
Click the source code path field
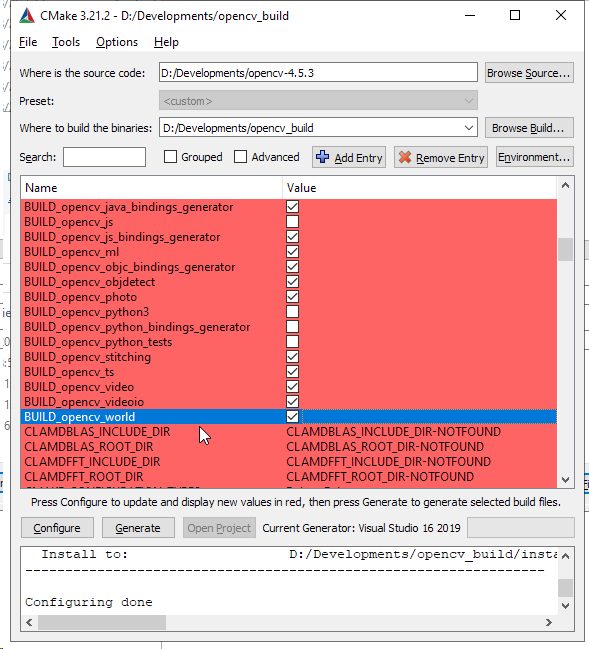coord(318,73)
